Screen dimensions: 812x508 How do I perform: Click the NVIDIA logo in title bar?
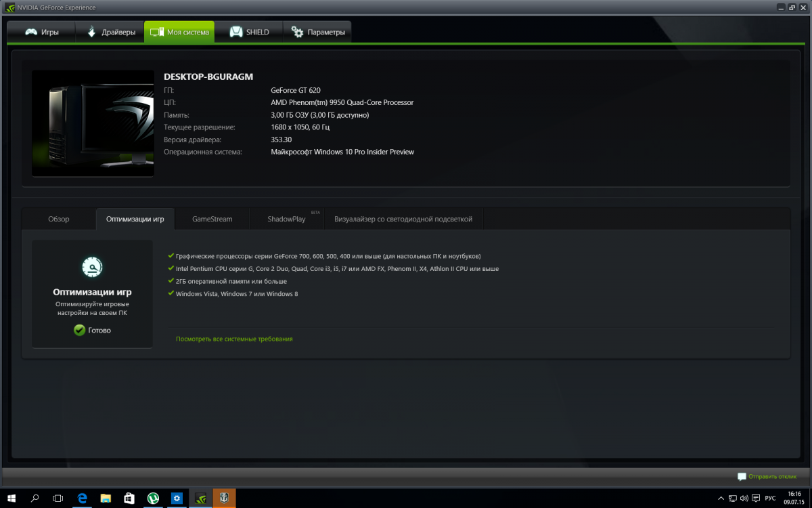(x=10, y=7)
